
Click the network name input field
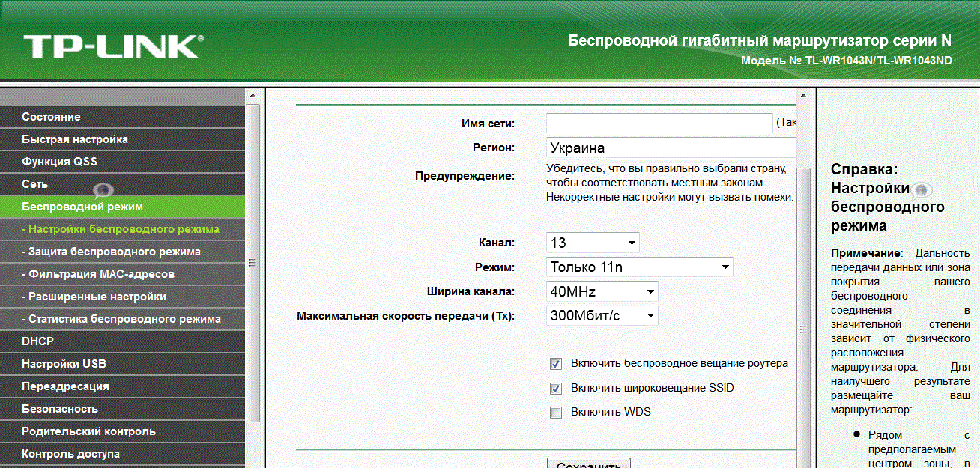tap(659, 123)
